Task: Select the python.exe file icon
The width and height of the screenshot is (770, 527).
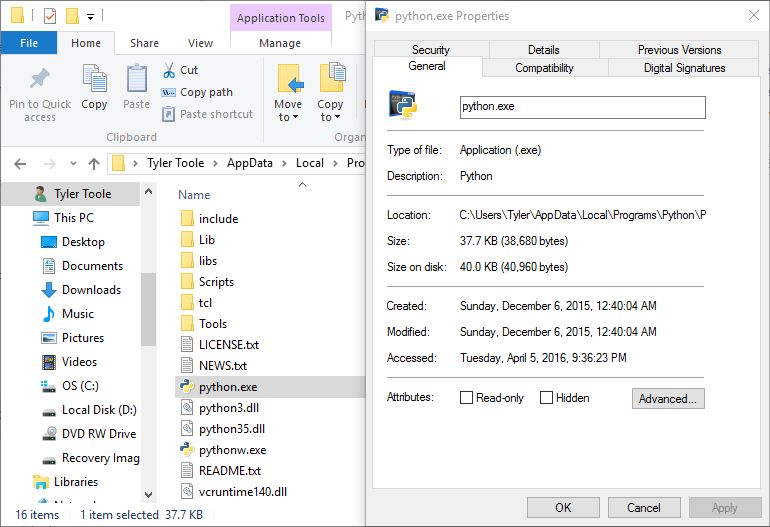Action: [187, 387]
